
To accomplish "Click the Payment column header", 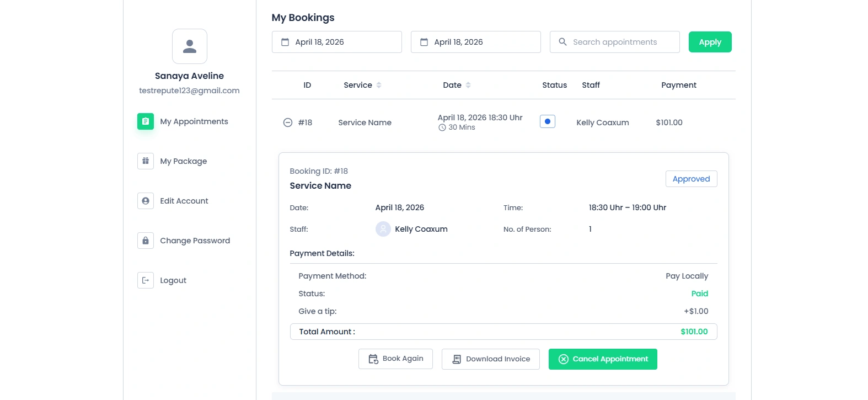I will [x=679, y=85].
